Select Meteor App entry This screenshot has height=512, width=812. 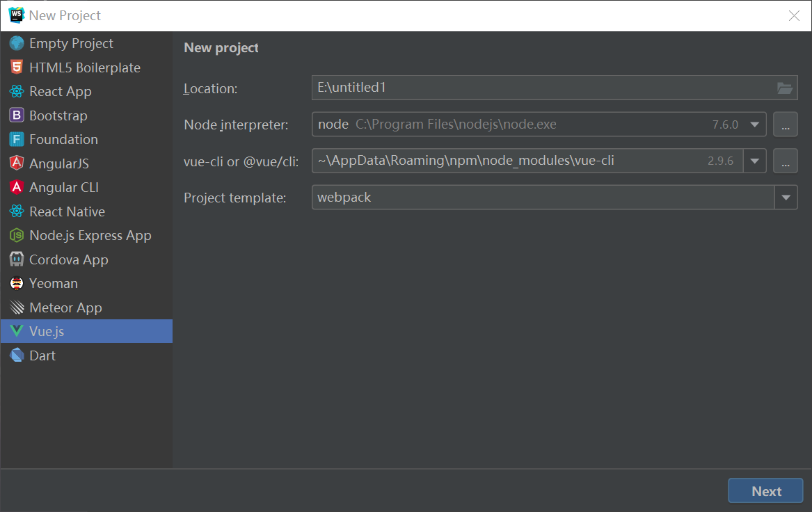[x=86, y=307]
